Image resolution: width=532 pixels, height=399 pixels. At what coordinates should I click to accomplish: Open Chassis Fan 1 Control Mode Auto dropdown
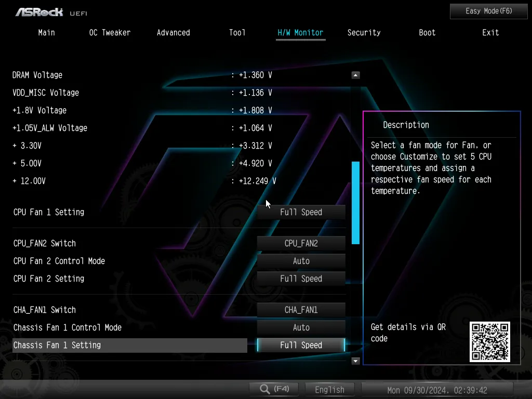[301, 327]
